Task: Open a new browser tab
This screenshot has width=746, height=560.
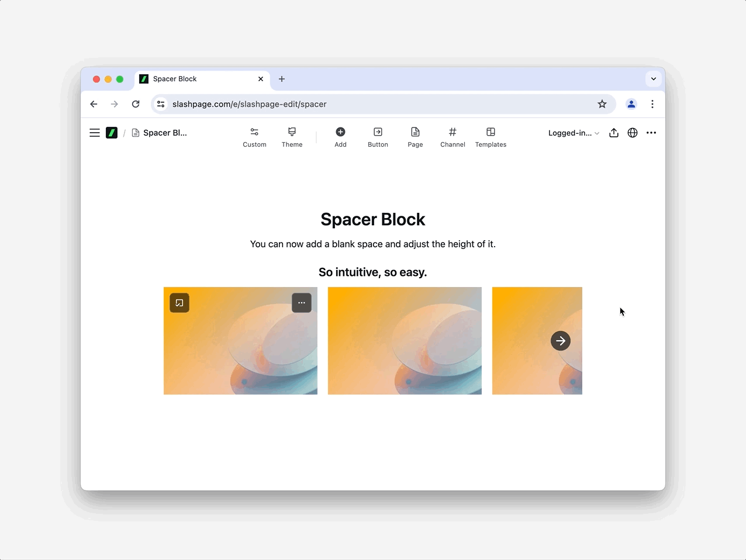Action: 282,79
